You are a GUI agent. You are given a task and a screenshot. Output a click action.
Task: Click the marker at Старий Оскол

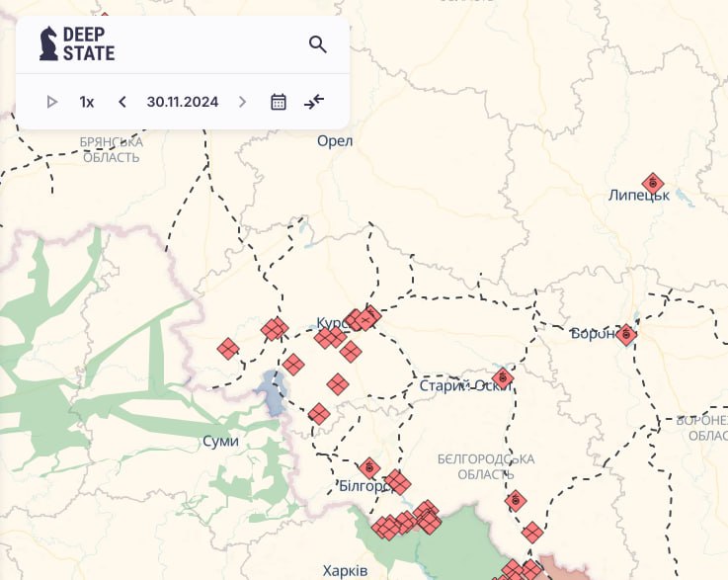click(503, 377)
